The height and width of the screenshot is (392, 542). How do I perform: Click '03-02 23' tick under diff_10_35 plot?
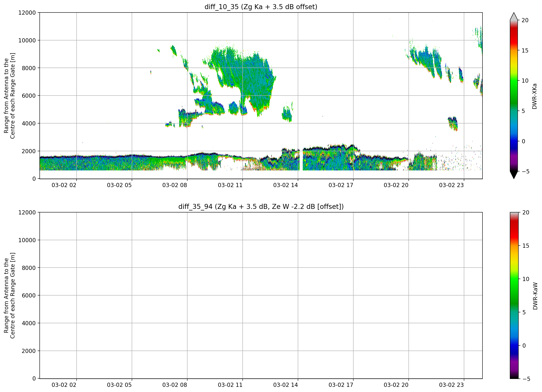tap(451, 185)
